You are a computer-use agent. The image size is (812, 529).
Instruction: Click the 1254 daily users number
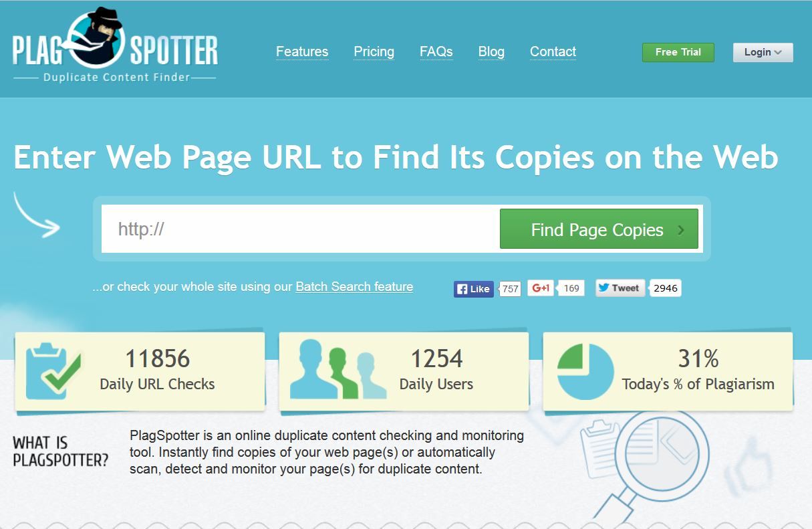(436, 359)
